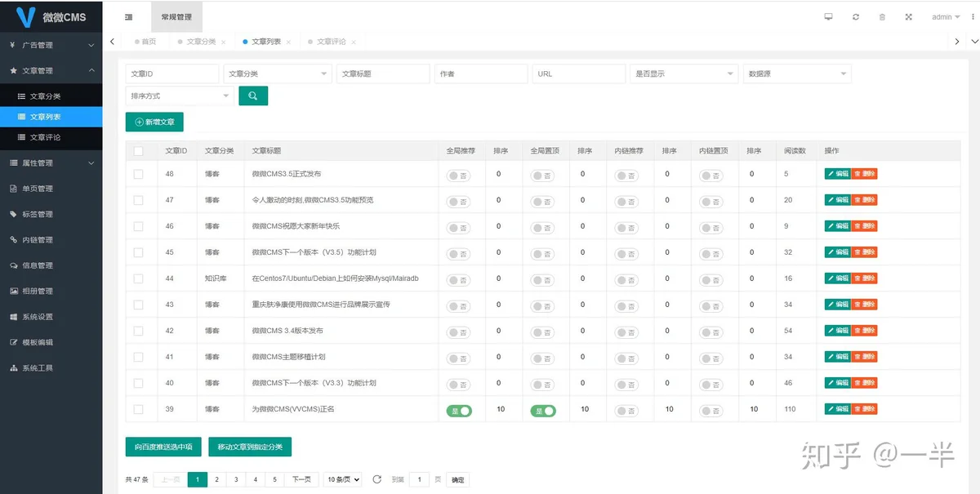Click the 移动文章到指定分类 button
980x494 pixels.
[250, 447]
